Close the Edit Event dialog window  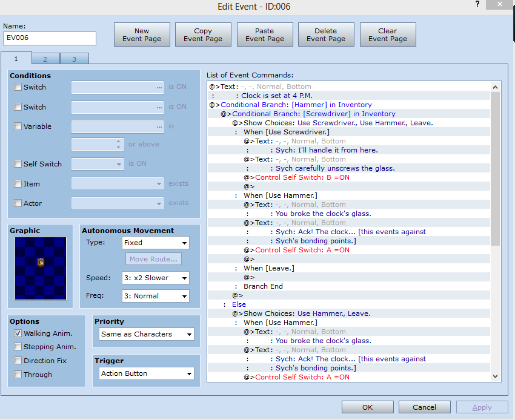[500, 4]
